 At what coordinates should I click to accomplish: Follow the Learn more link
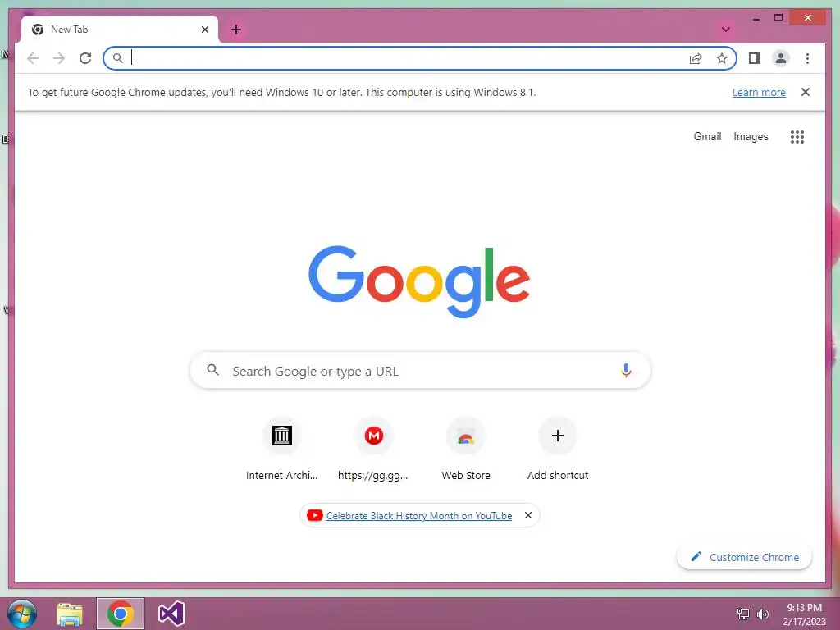[x=759, y=92]
